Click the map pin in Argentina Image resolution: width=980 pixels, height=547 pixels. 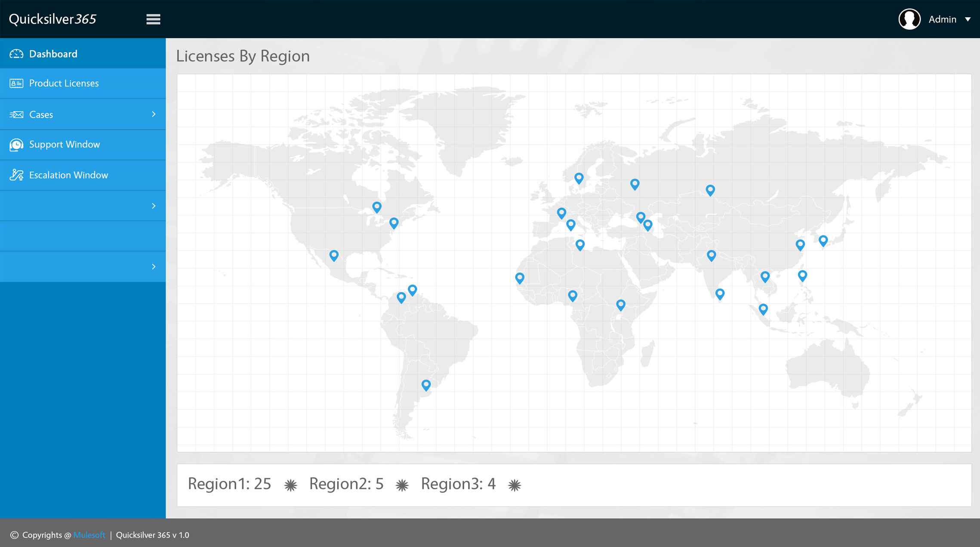(426, 384)
